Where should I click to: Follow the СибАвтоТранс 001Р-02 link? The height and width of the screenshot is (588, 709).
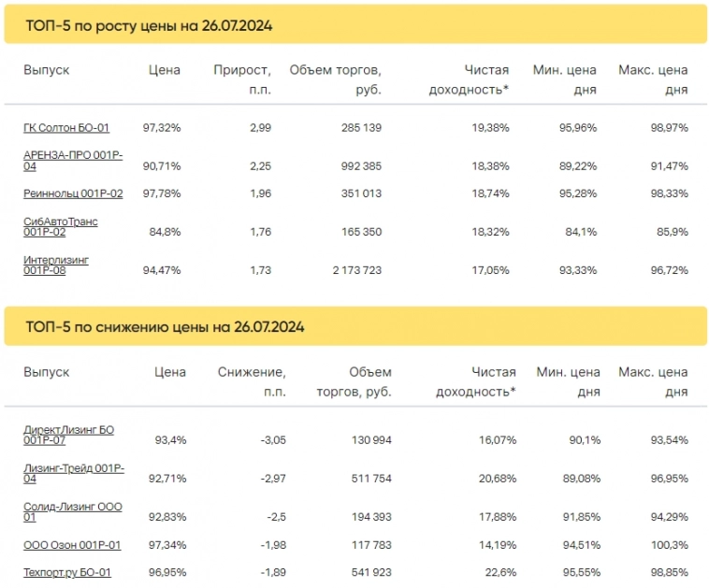[61, 227]
